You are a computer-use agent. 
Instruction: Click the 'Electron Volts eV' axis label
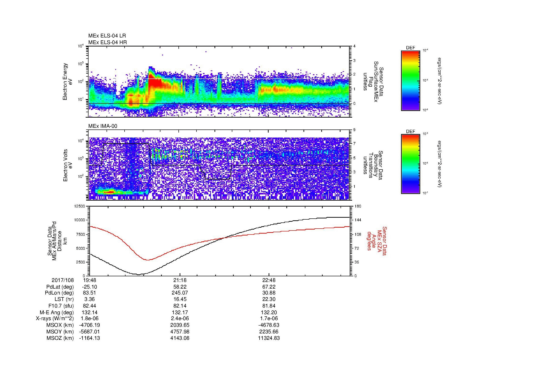(68, 165)
